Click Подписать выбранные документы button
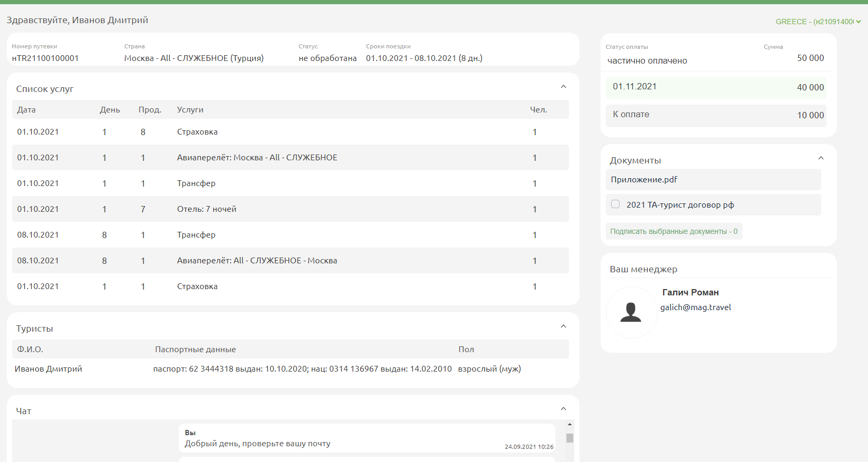The width and height of the screenshot is (868, 462). tap(674, 231)
